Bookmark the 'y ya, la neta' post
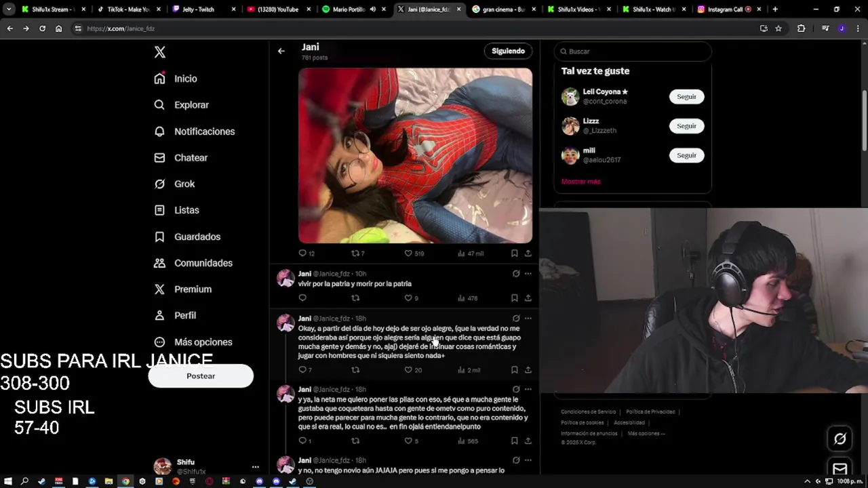 [514, 441]
